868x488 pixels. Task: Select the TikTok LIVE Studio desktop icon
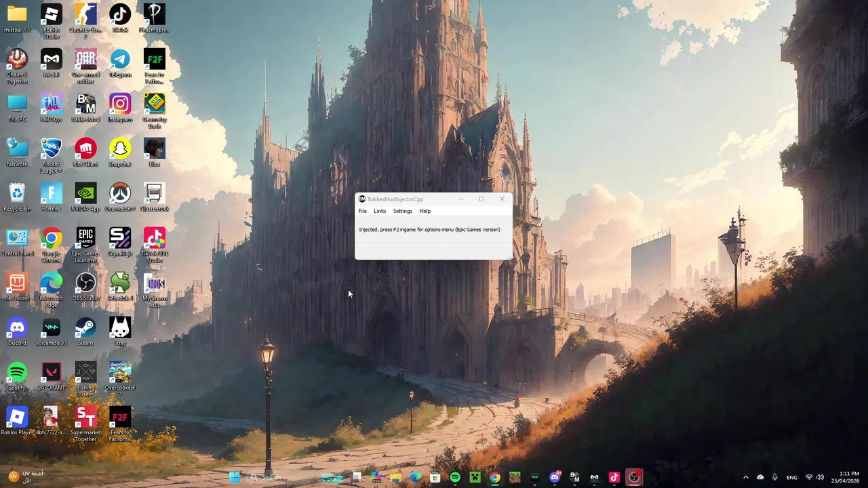[154, 245]
